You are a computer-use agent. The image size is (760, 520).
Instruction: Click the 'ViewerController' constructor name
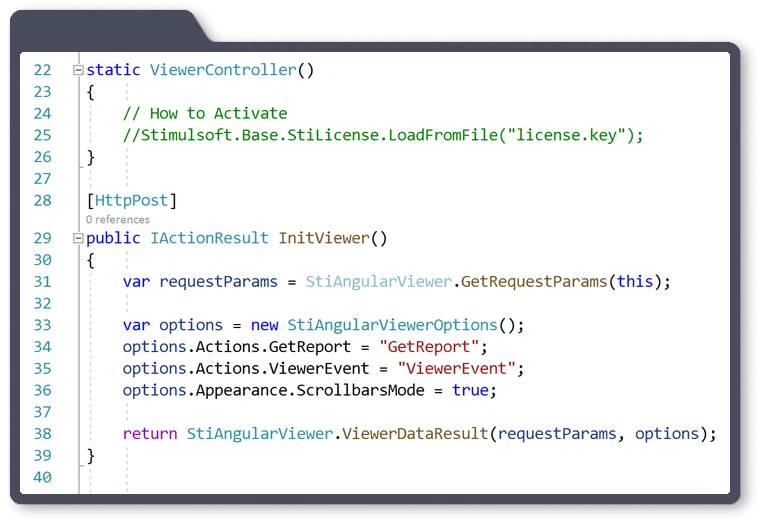coord(223,70)
